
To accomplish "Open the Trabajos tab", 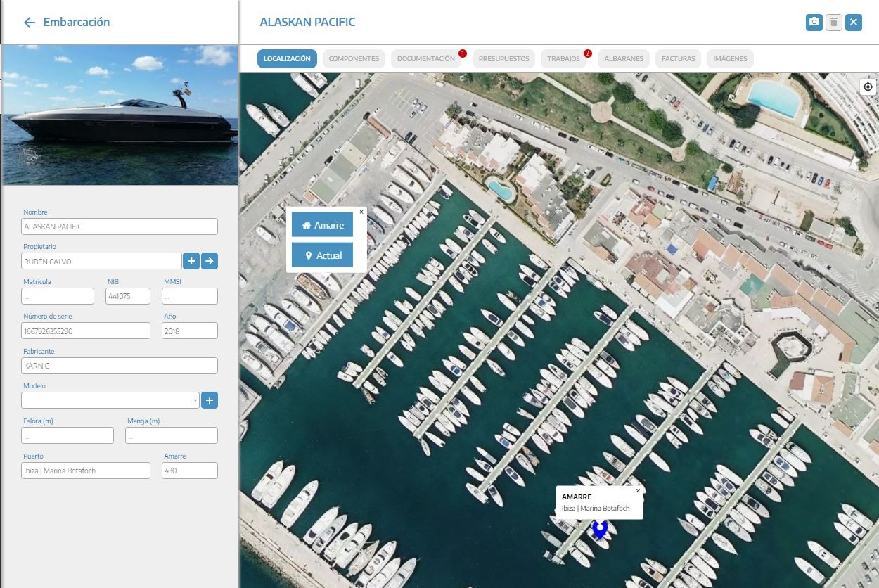I will (564, 59).
